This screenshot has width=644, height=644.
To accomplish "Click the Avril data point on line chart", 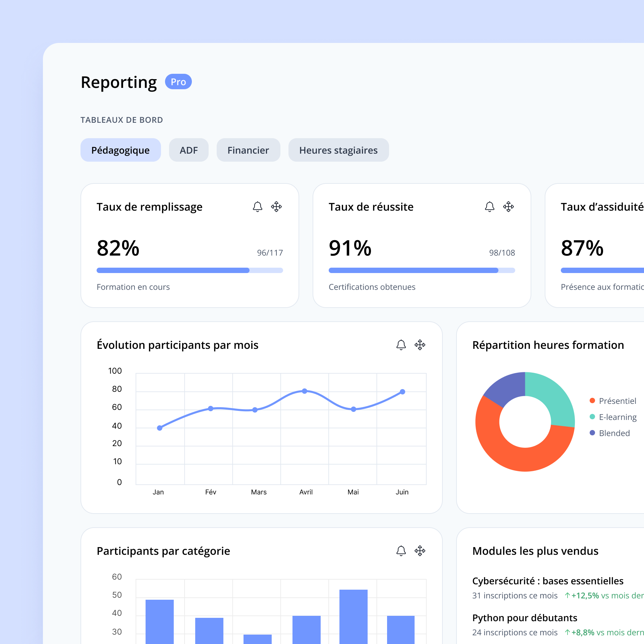I will coord(305,391).
